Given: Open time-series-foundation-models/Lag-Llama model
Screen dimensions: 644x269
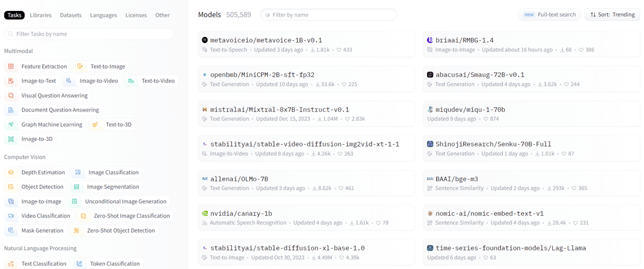Looking at the screenshot, I should (531, 253).
